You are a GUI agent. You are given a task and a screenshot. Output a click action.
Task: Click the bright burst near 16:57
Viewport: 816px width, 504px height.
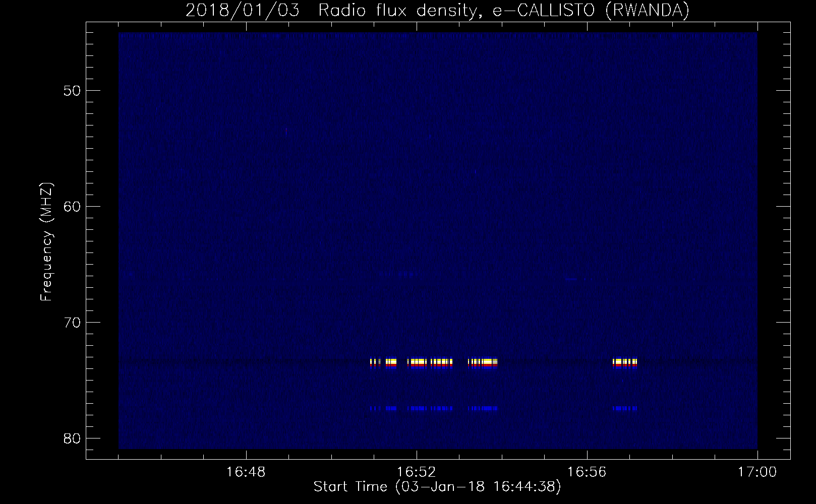point(625,363)
